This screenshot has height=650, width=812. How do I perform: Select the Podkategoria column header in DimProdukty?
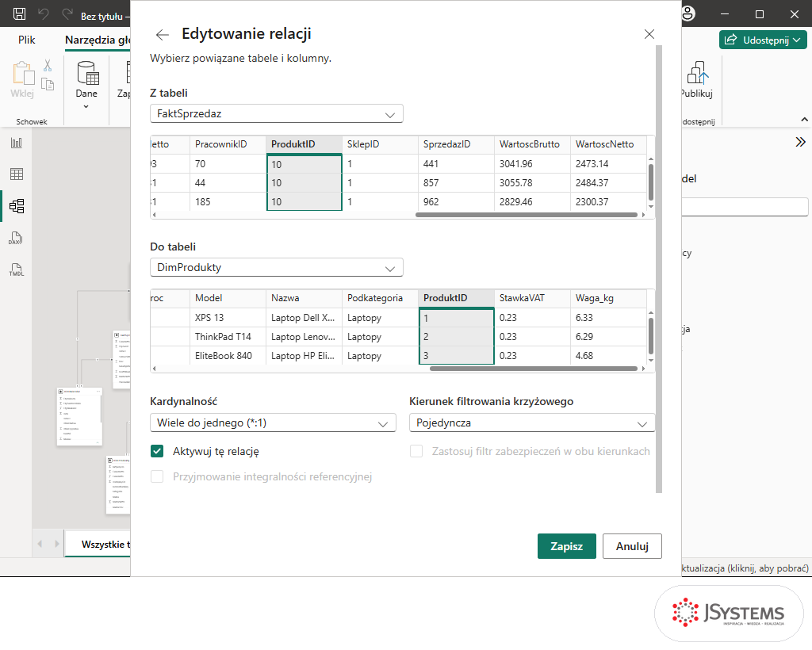(380, 298)
